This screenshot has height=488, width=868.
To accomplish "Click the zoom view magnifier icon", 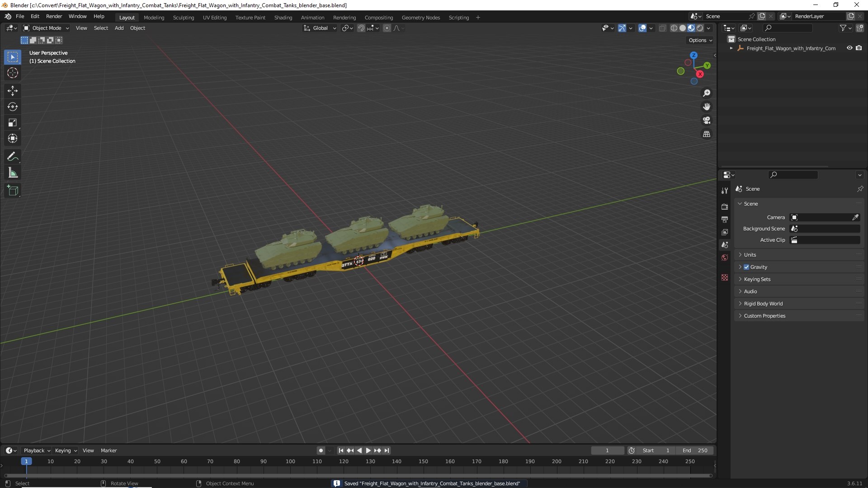I will point(707,93).
